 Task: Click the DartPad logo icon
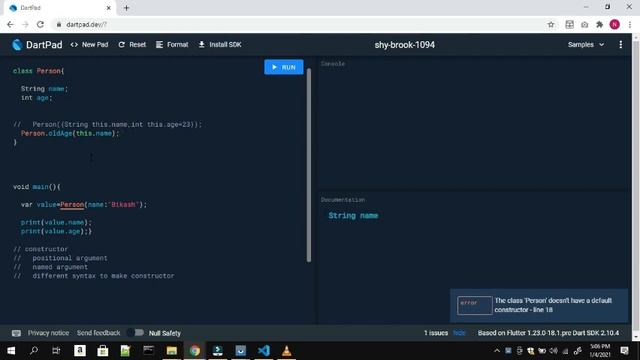coord(17,44)
